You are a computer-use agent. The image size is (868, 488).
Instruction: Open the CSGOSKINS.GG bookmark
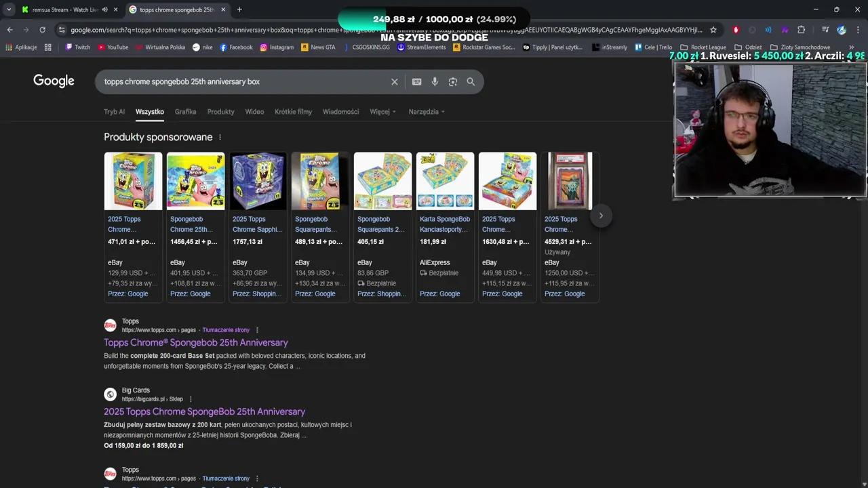click(366, 47)
